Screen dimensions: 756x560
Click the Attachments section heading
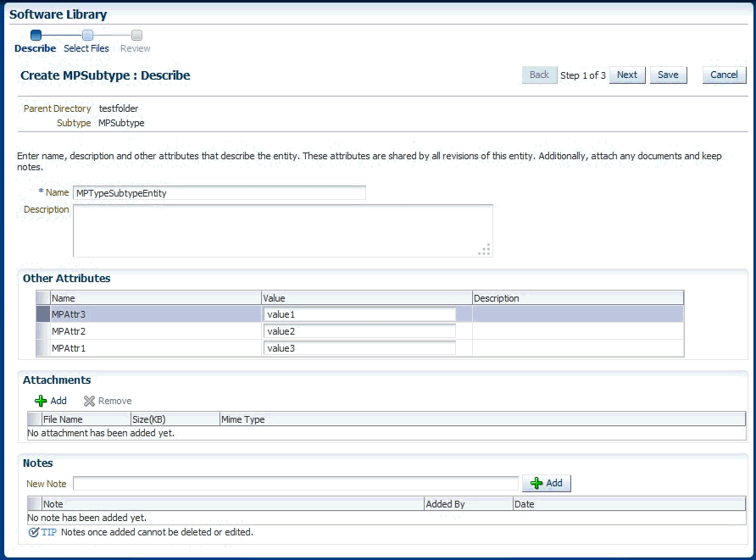(57, 380)
